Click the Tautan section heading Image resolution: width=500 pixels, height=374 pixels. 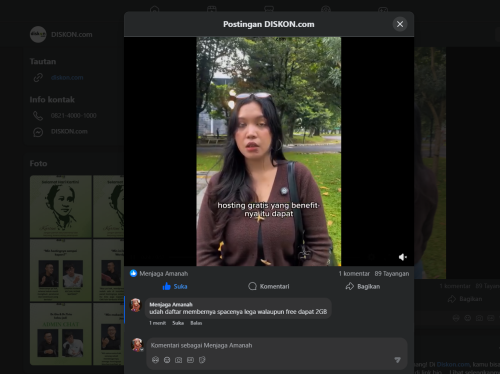click(43, 62)
